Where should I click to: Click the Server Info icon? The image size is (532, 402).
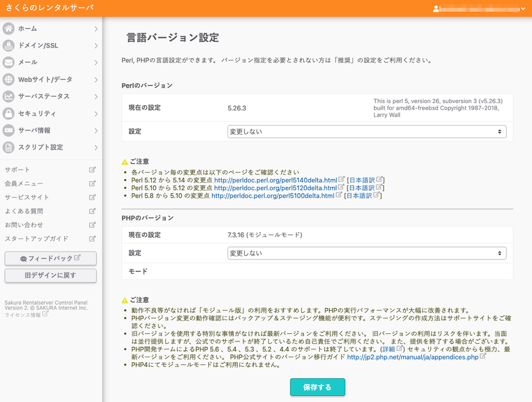coord(8,131)
